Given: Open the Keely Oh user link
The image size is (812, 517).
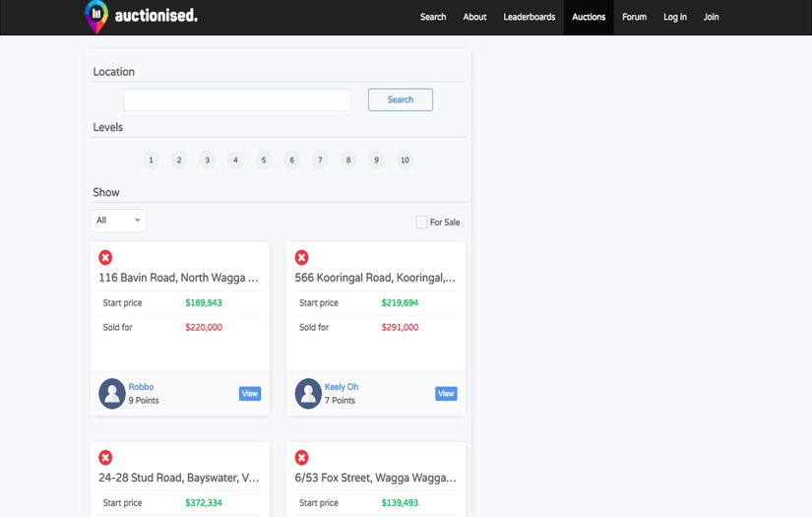Looking at the screenshot, I should click(342, 387).
